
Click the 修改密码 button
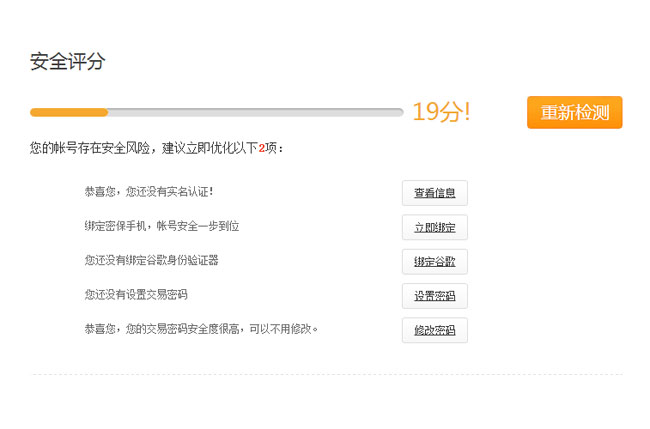pyautogui.click(x=434, y=330)
